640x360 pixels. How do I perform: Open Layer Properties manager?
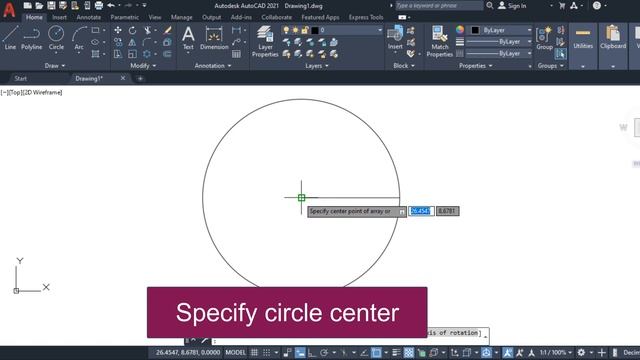tap(265, 41)
